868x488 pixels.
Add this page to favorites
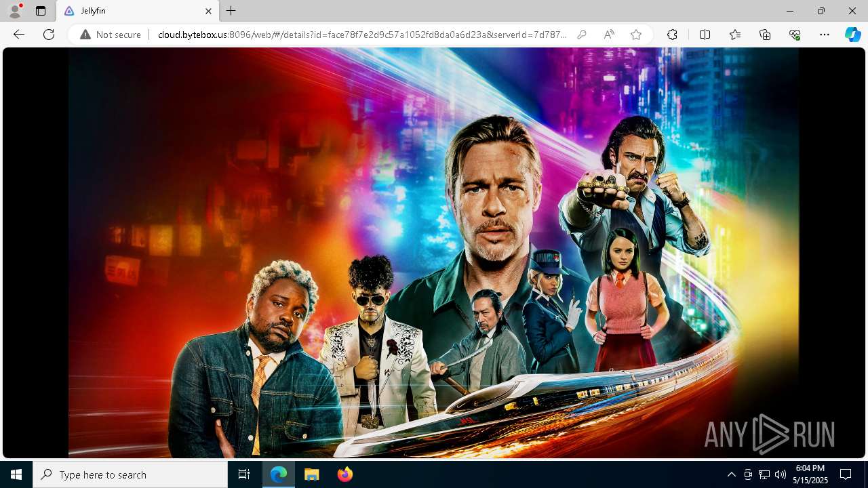[x=636, y=35]
